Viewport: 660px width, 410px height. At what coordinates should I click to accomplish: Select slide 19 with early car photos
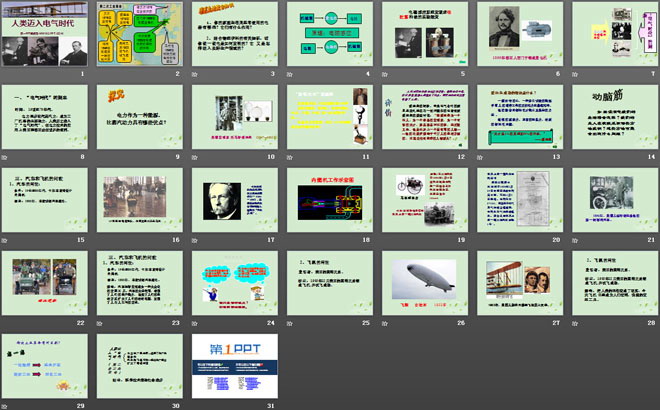pyautogui.click(x=425, y=200)
